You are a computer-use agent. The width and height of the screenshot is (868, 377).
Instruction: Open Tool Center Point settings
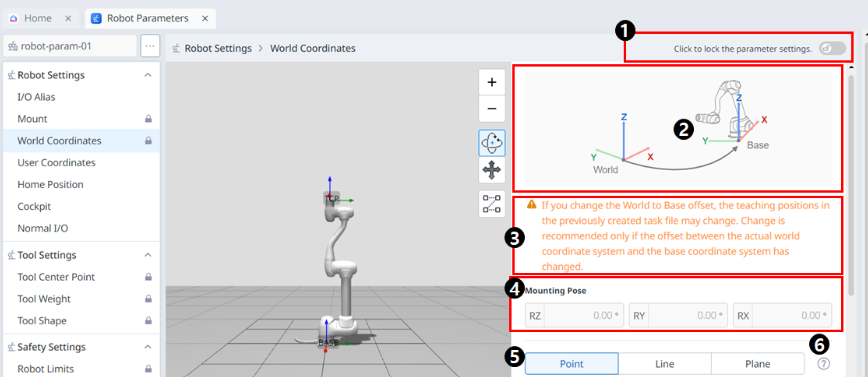coord(81,277)
